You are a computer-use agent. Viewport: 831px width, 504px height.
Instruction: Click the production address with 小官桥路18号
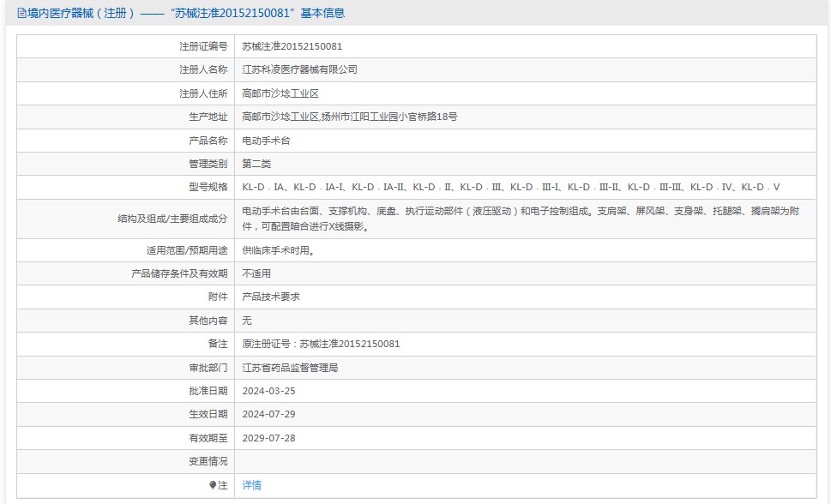pos(350,117)
